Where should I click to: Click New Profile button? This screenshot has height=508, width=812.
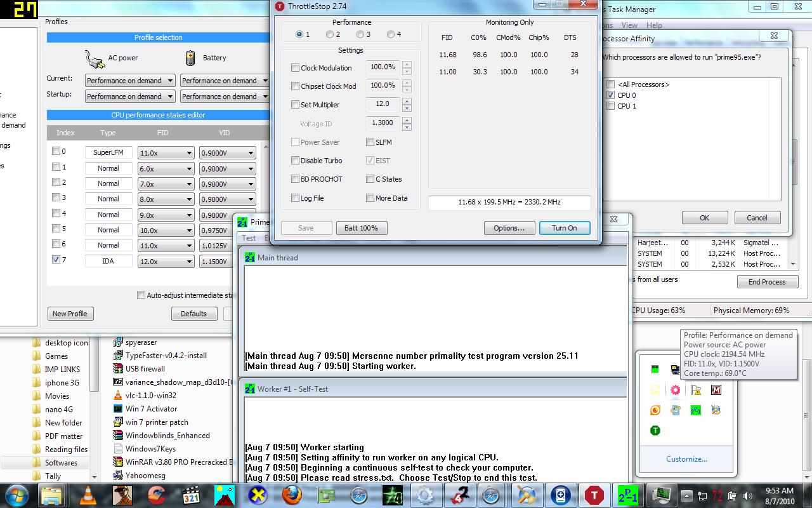pos(70,314)
